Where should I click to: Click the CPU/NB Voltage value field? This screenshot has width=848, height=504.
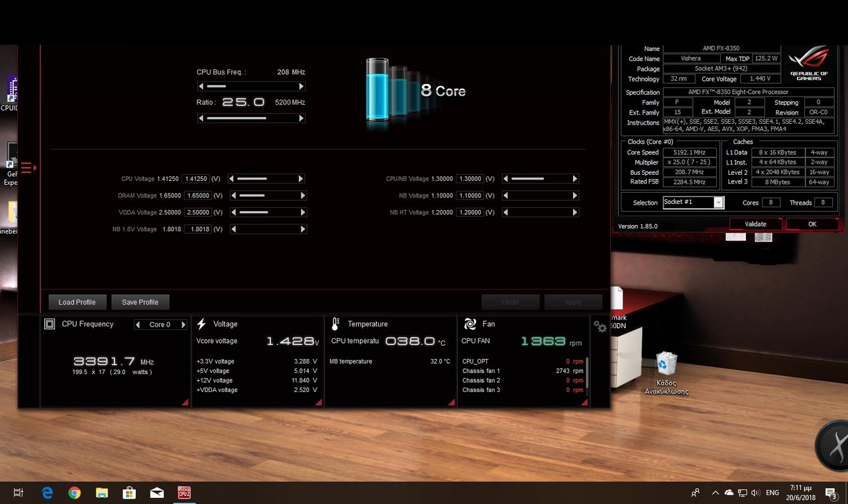470,179
